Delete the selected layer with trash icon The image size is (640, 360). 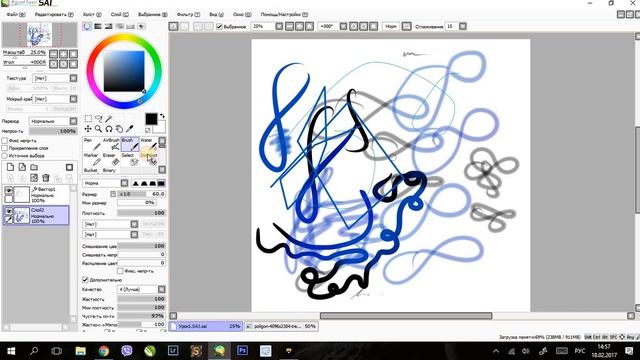[x=46, y=178]
